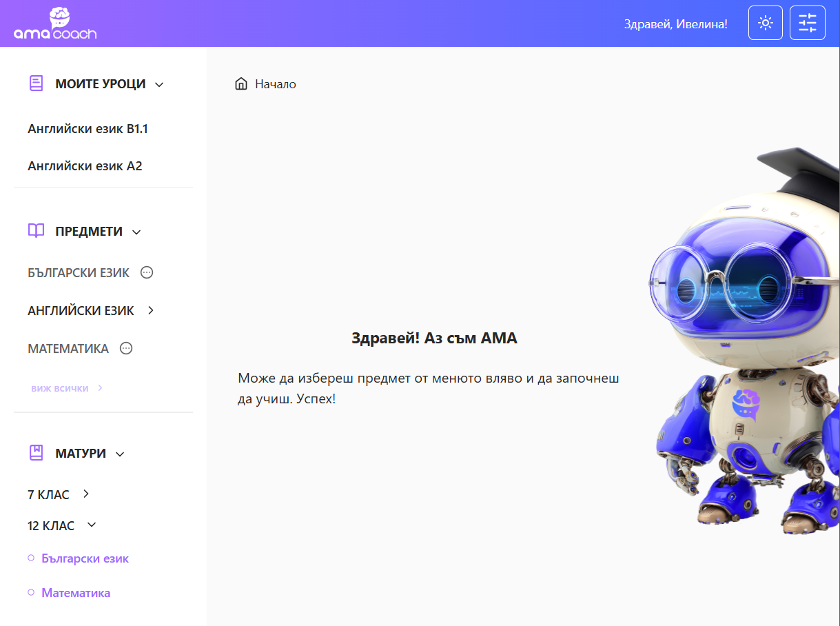Screen dimensions: 840x626
Task: Click the AMA robot mascot image
Action: tap(744, 341)
